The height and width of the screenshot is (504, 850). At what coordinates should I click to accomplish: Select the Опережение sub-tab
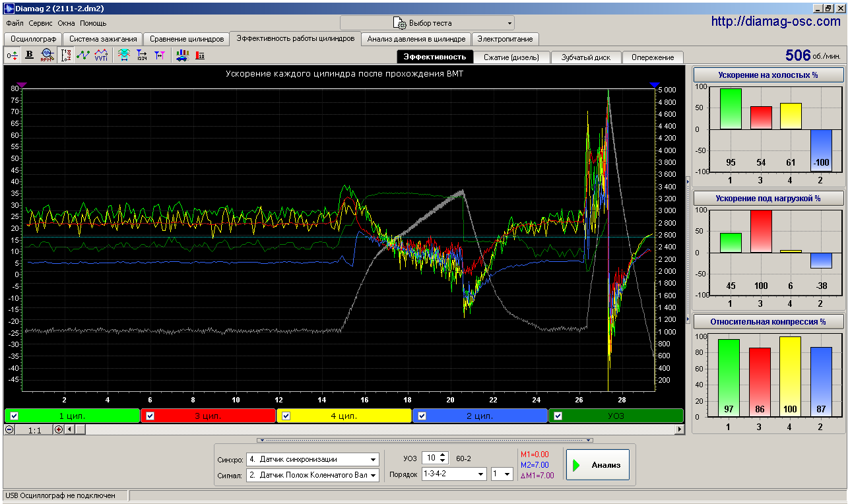[653, 57]
